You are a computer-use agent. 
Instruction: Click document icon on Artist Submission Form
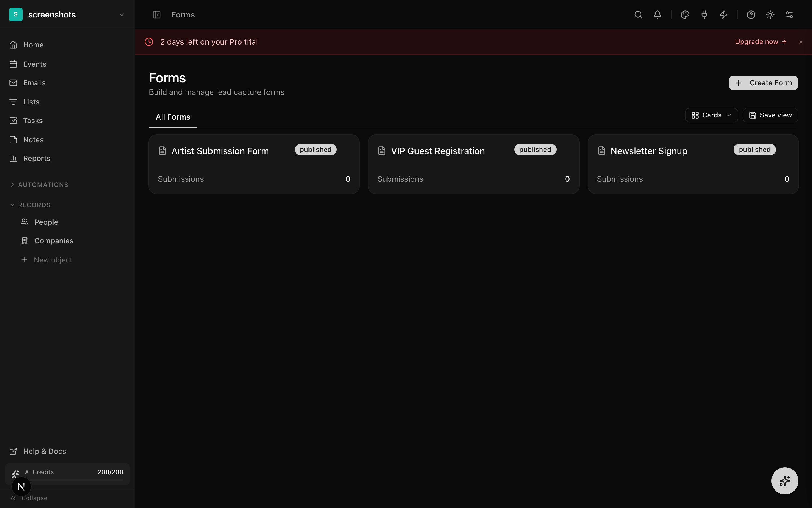[162, 151]
